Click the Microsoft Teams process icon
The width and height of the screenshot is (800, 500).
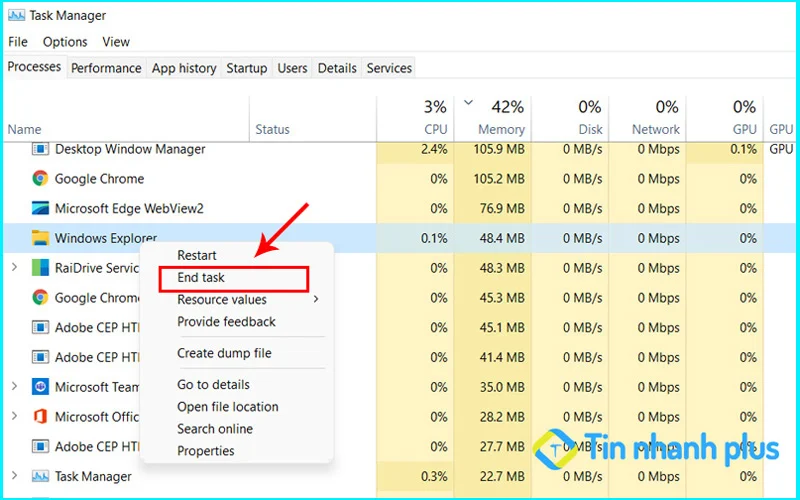pos(40,386)
